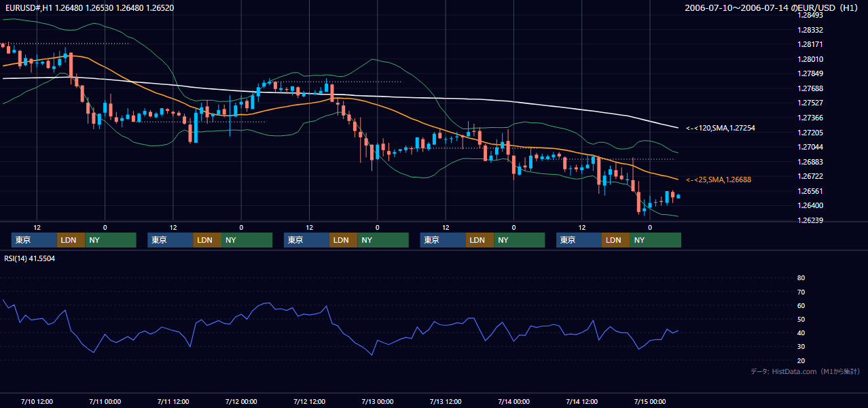
Task: Click RSI scale value 60
Action: click(x=801, y=305)
